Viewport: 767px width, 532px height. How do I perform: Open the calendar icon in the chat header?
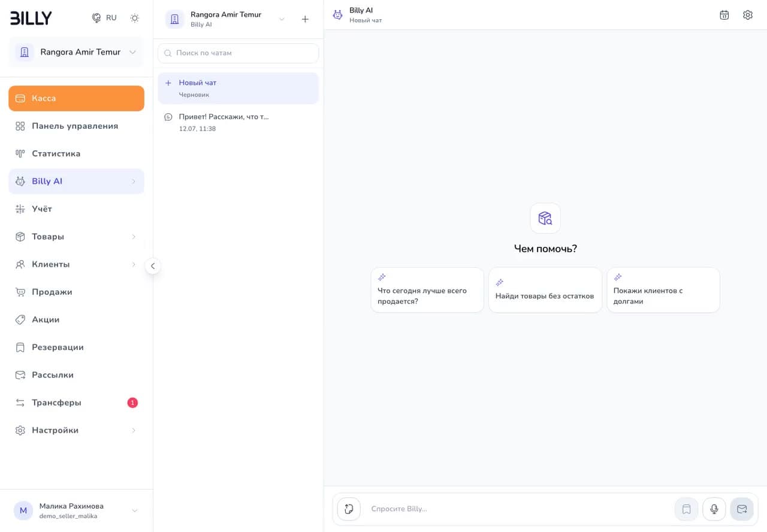click(x=724, y=15)
